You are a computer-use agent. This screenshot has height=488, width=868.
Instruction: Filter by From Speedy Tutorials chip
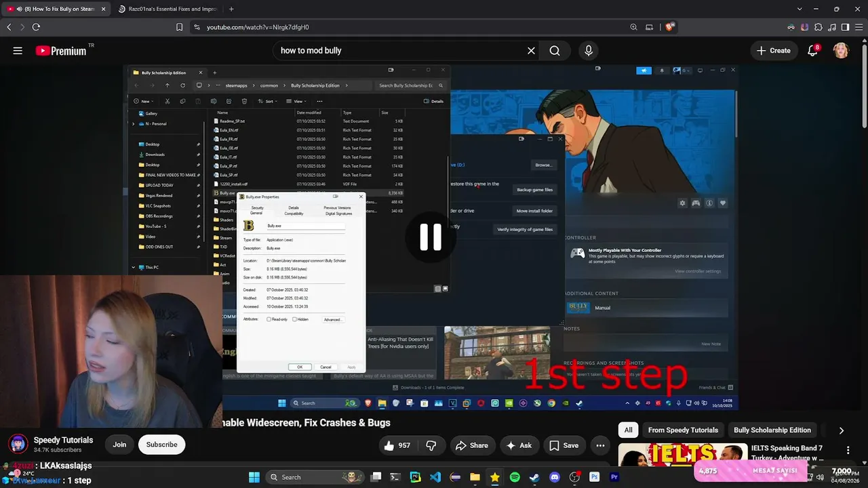683,430
